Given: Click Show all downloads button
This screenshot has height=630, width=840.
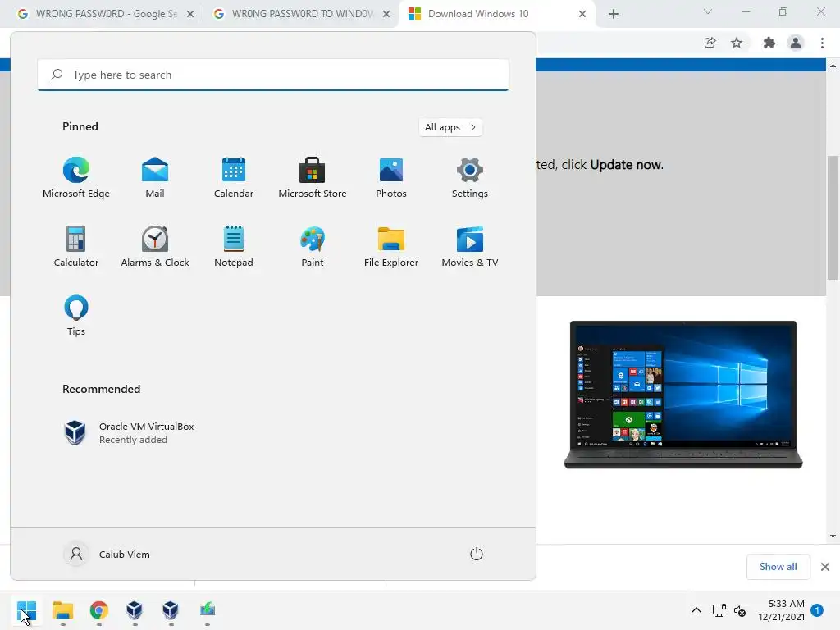Looking at the screenshot, I should tap(778, 567).
